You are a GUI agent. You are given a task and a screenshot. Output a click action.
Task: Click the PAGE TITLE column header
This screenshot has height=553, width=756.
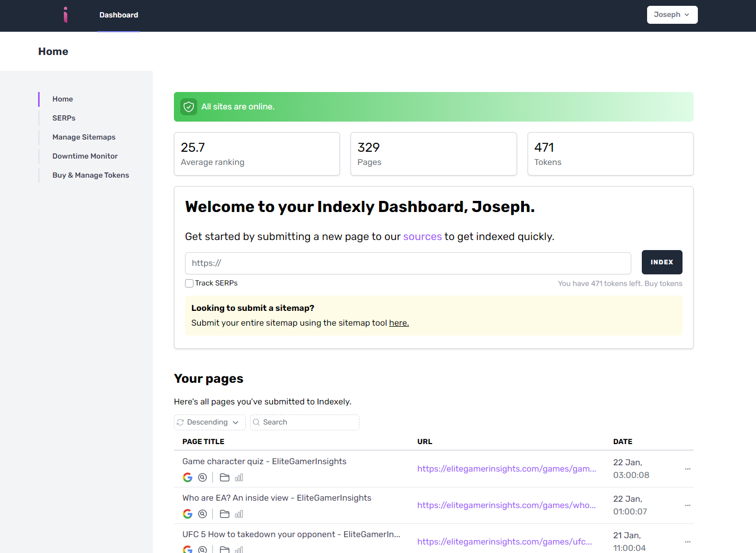click(204, 441)
